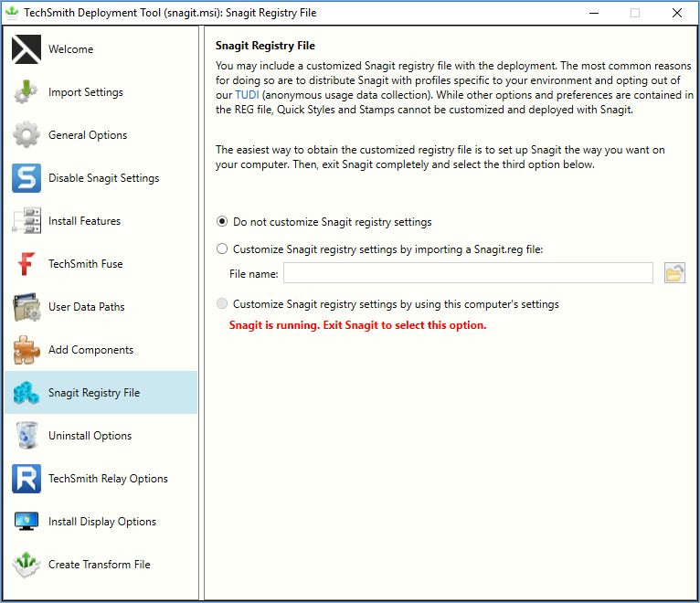Go to TechSmith Fuse label
This screenshot has height=603, width=700.
tap(86, 263)
